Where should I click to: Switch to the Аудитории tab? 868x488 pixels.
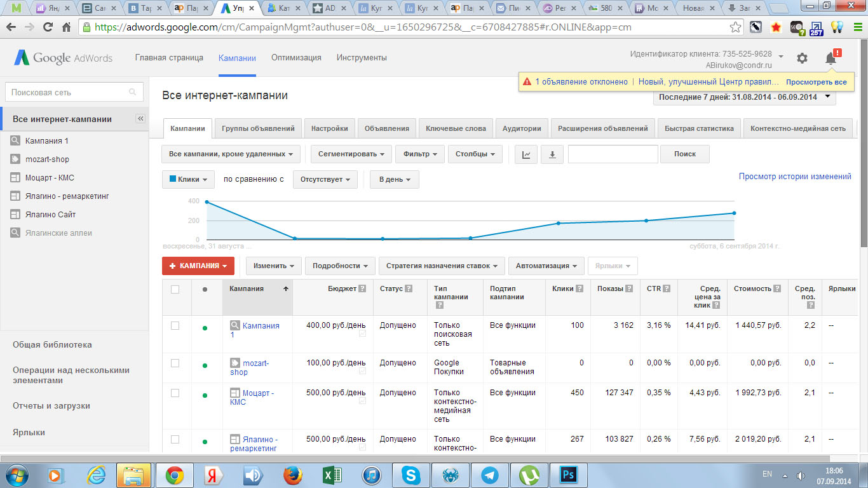pyautogui.click(x=522, y=128)
